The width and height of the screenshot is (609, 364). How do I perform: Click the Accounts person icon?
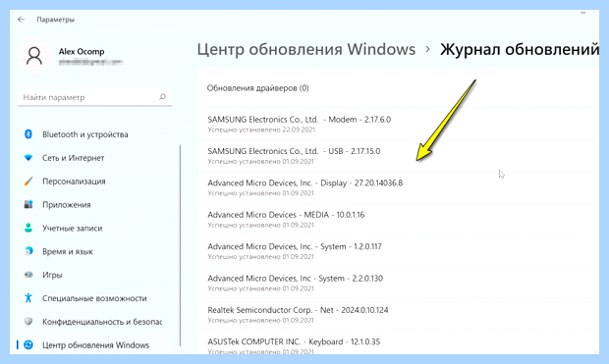(28, 228)
